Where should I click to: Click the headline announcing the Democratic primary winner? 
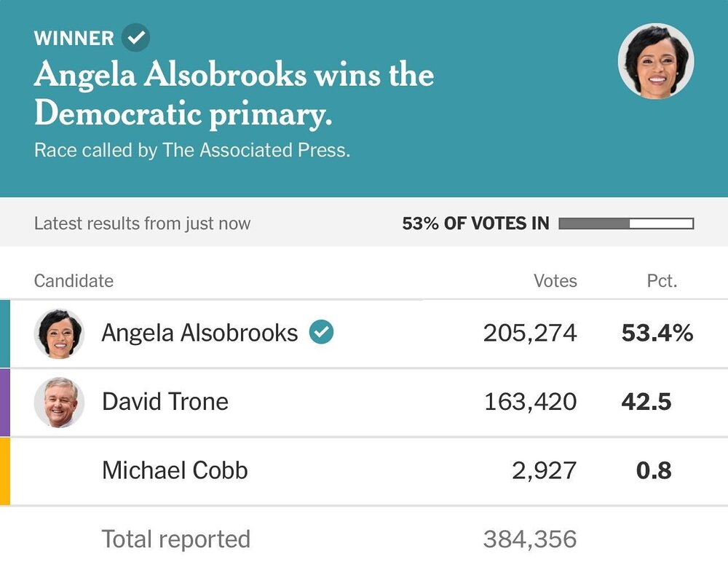pos(234,94)
